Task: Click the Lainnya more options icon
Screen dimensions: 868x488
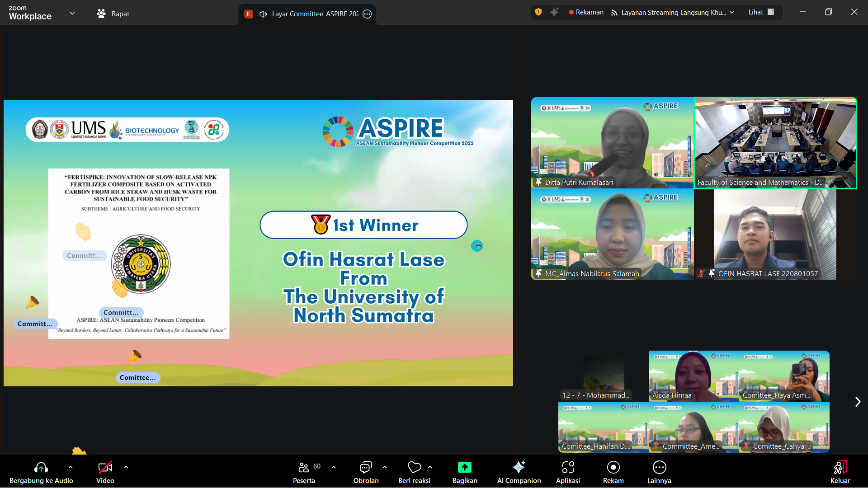Action: [x=659, y=468]
